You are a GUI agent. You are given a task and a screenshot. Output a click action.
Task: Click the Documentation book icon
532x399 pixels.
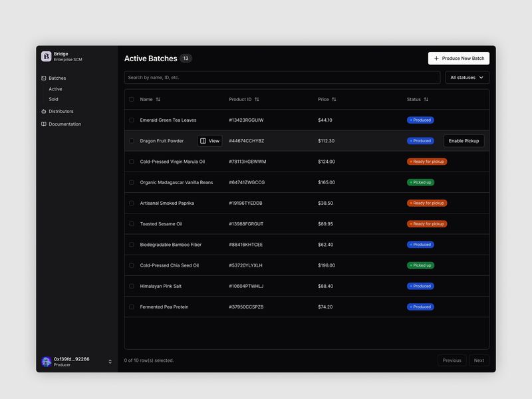click(x=43, y=124)
